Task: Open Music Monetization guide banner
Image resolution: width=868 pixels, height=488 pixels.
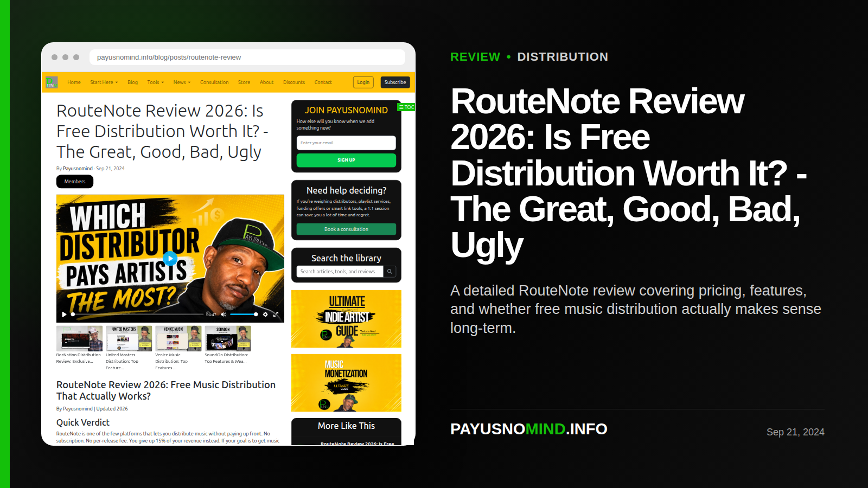Action: click(x=346, y=383)
